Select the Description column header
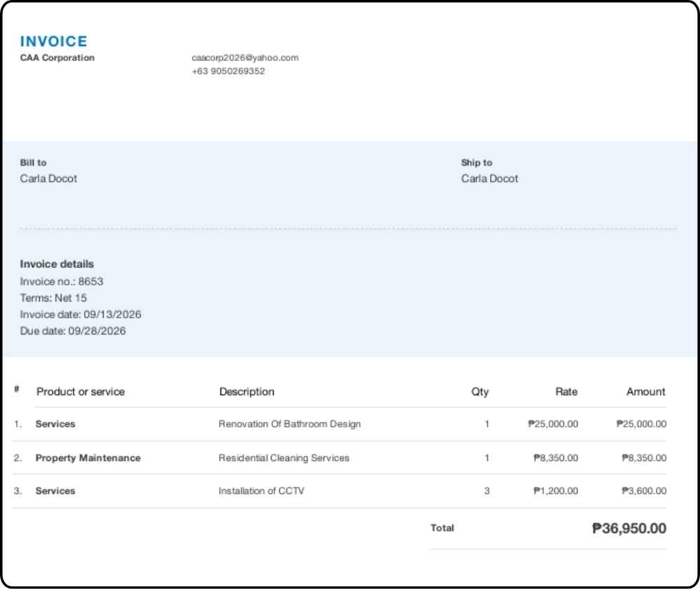This screenshot has height=589, width=700. tap(247, 392)
